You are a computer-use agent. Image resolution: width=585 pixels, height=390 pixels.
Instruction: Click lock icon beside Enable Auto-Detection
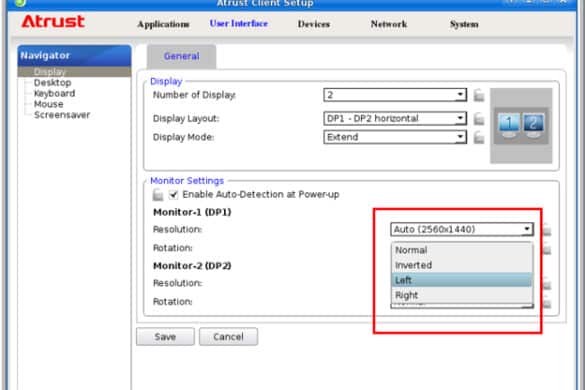[x=158, y=195]
